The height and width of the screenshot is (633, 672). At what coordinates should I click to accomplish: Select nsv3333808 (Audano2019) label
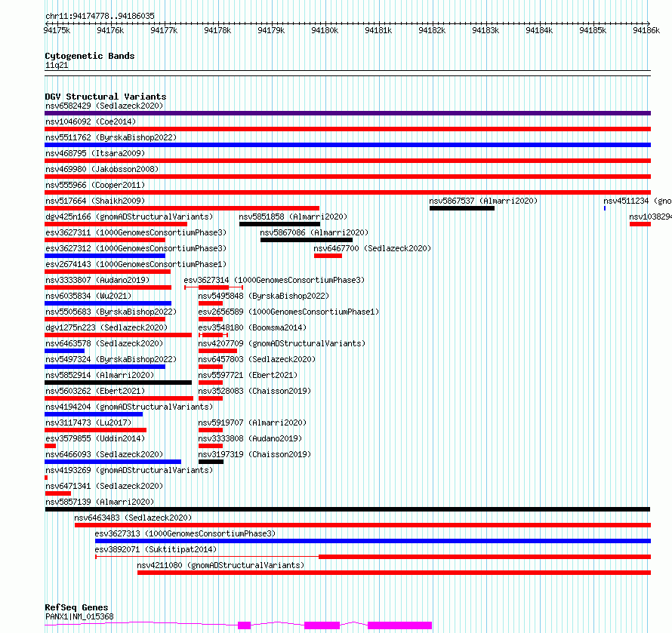click(x=250, y=438)
